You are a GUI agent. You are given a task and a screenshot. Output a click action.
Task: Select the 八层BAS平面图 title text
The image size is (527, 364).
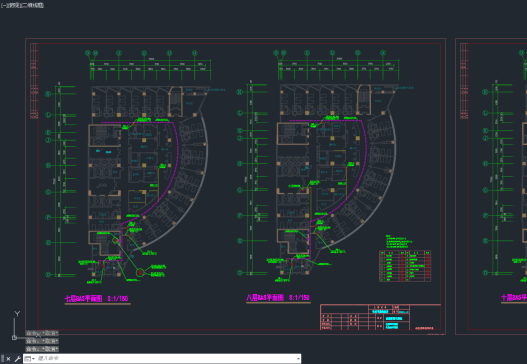pos(265,298)
